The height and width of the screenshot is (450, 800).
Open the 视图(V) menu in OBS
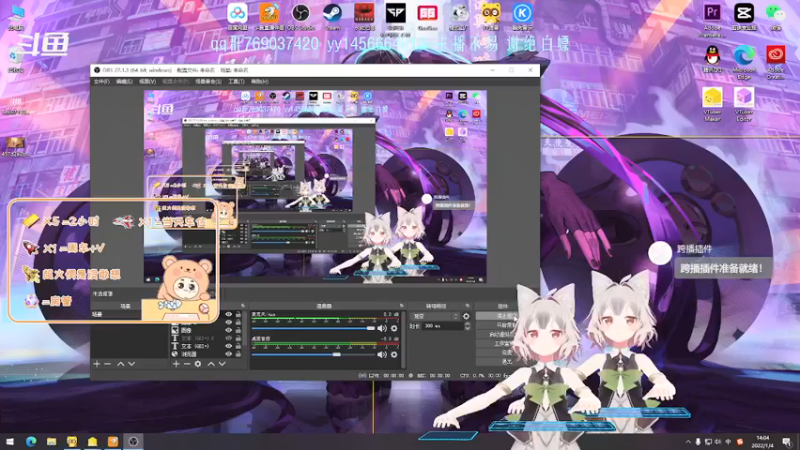point(147,82)
